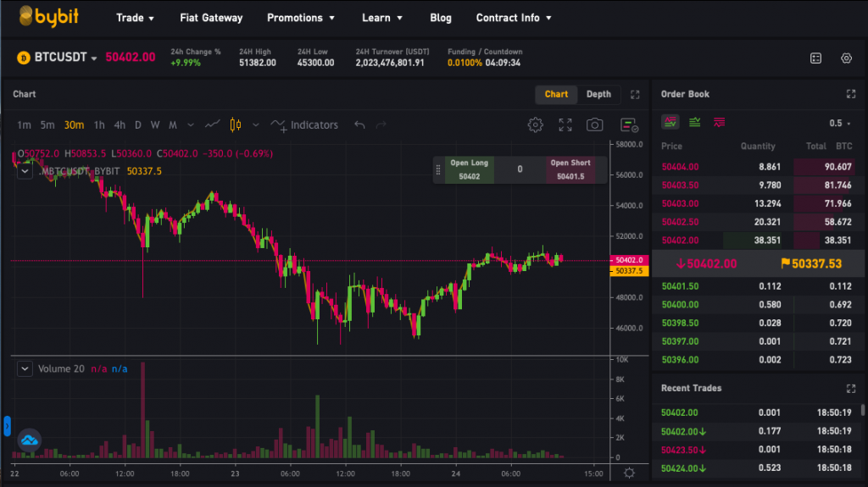Show only asks in order book

coord(719,122)
